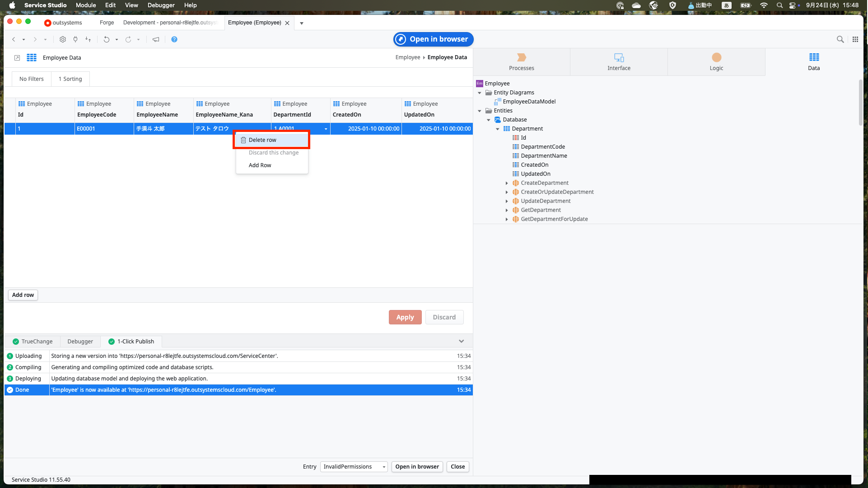Open the EmployeeDataModel diagram
This screenshot has width=868, height=488.
click(529, 102)
